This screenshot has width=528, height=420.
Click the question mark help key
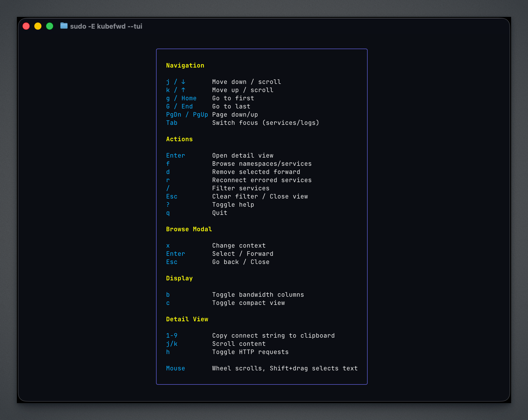point(168,205)
